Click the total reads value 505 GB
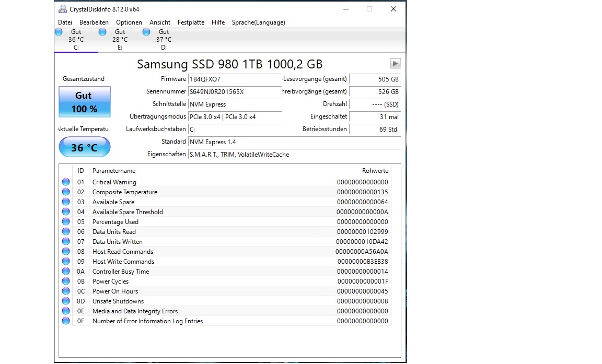Viewport: 602px width, 364px height. 375,79
